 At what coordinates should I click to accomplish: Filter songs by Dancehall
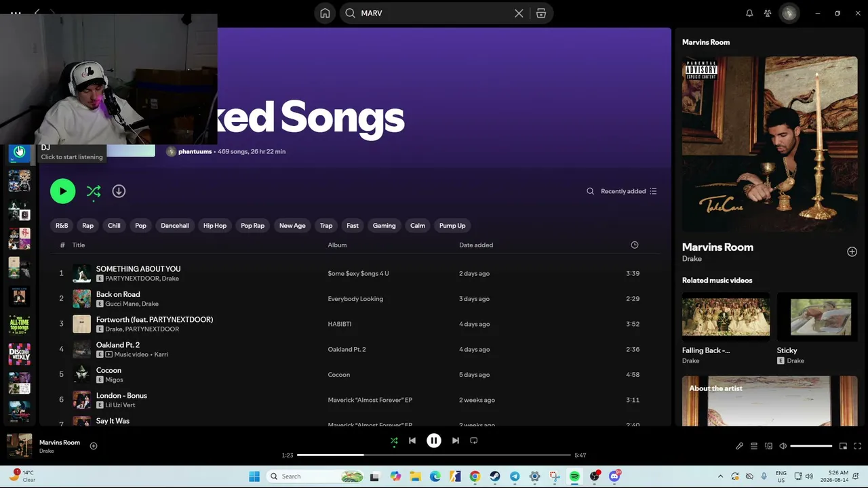pos(175,226)
